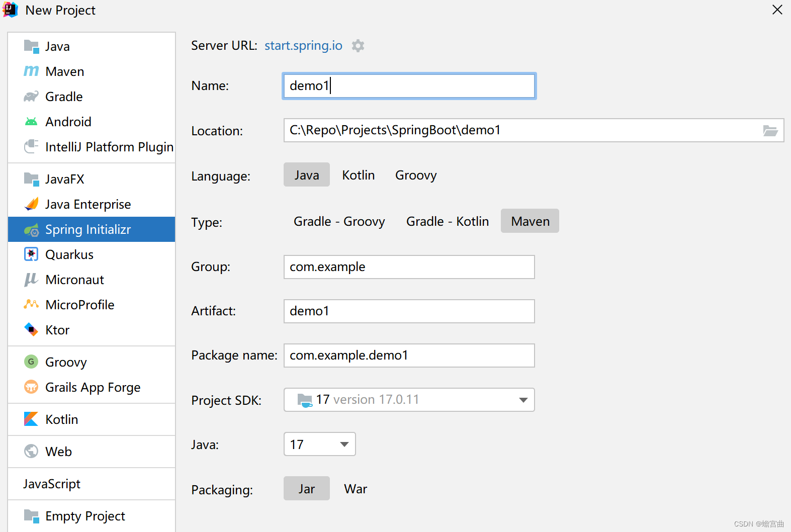Click the IntelliJ IDEA logo in title bar
Image resolution: width=791 pixels, height=532 pixels.
tap(10, 10)
